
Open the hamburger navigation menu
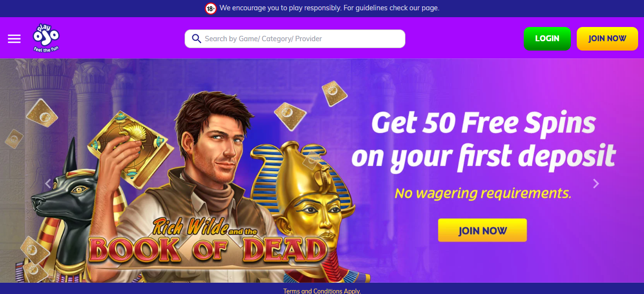14,39
